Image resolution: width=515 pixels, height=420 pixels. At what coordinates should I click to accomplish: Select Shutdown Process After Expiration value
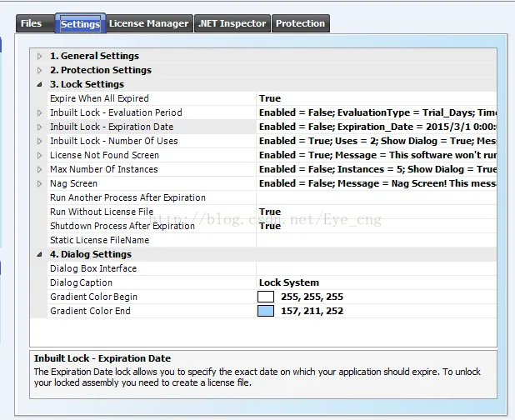click(x=377, y=226)
